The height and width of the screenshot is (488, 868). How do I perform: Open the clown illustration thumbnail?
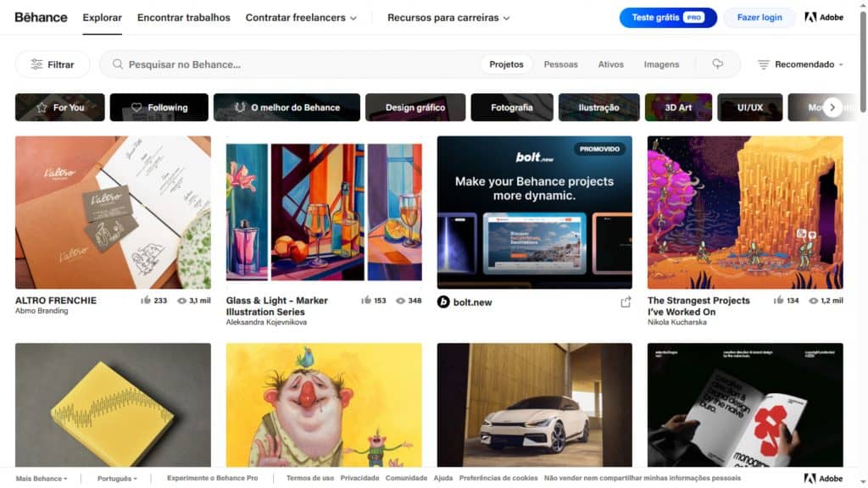tap(324, 405)
